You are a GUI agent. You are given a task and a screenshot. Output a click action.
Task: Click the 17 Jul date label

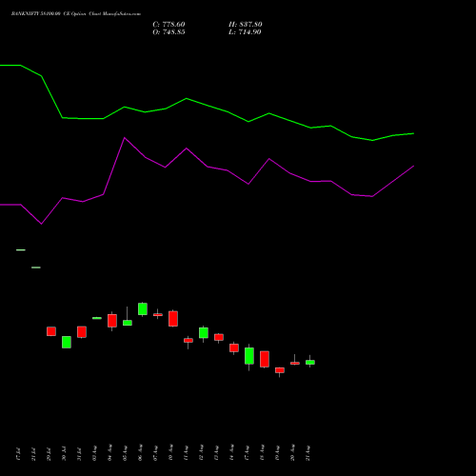18,454
